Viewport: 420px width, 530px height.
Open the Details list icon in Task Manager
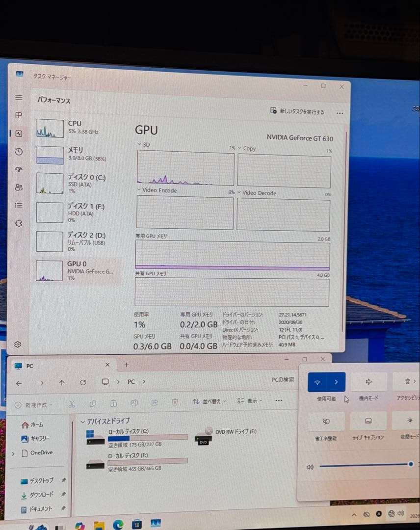[x=19, y=206]
